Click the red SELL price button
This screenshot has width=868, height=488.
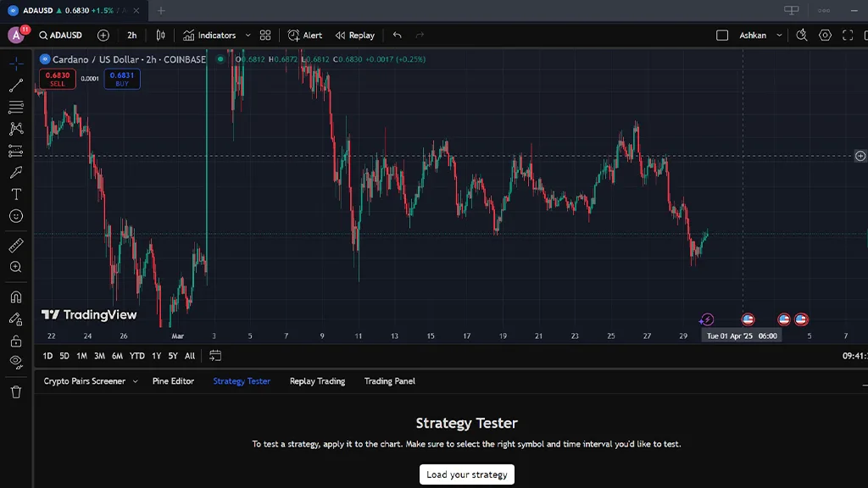(57, 79)
